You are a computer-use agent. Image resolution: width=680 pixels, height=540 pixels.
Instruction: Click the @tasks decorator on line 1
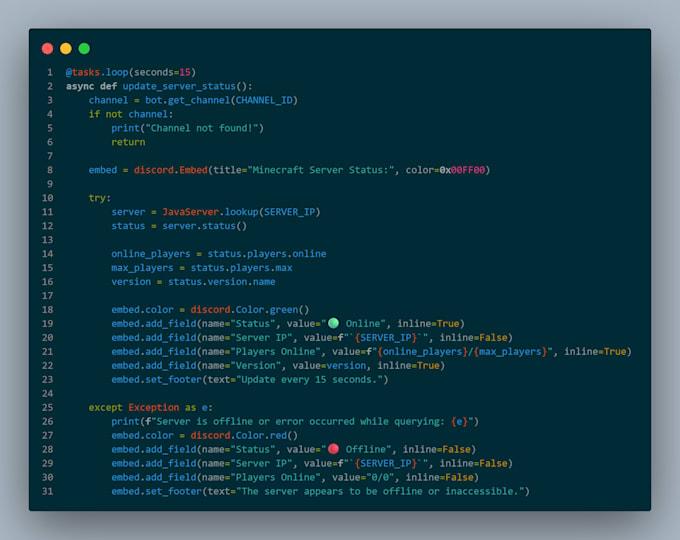click(83, 72)
